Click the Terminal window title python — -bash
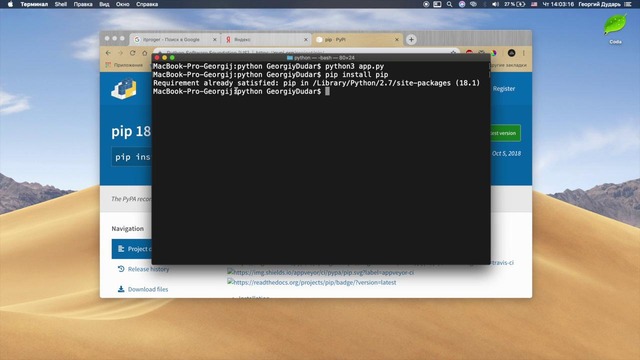Image resolution: width=640 pixels, height=360 pixels. click(x=321, y=58)
